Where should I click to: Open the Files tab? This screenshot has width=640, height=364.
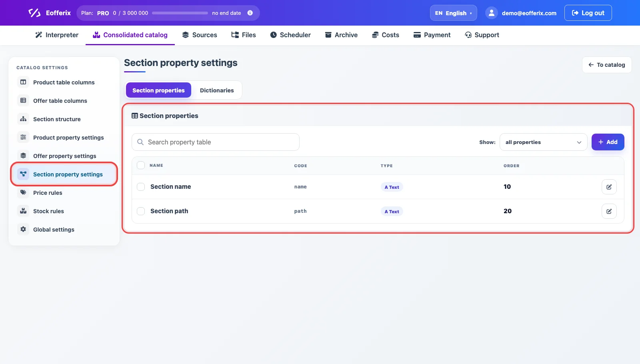[244, 35]
